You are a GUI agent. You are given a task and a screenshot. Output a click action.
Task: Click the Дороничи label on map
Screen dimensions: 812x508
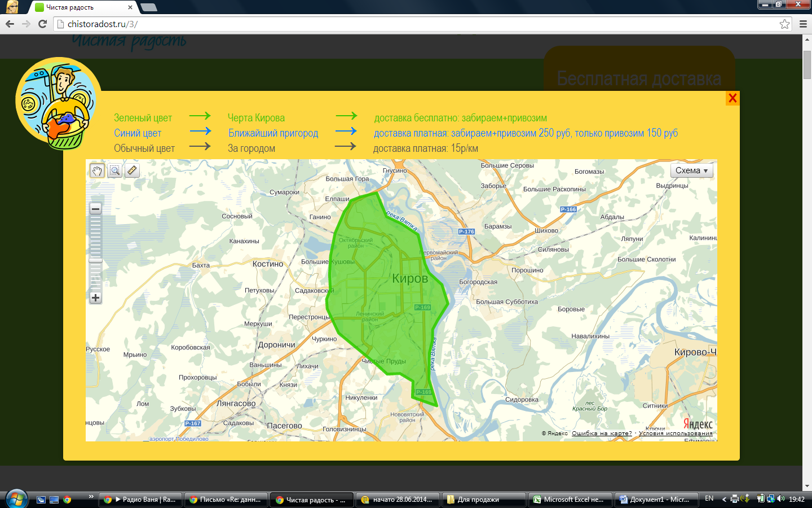coord(276,345)
